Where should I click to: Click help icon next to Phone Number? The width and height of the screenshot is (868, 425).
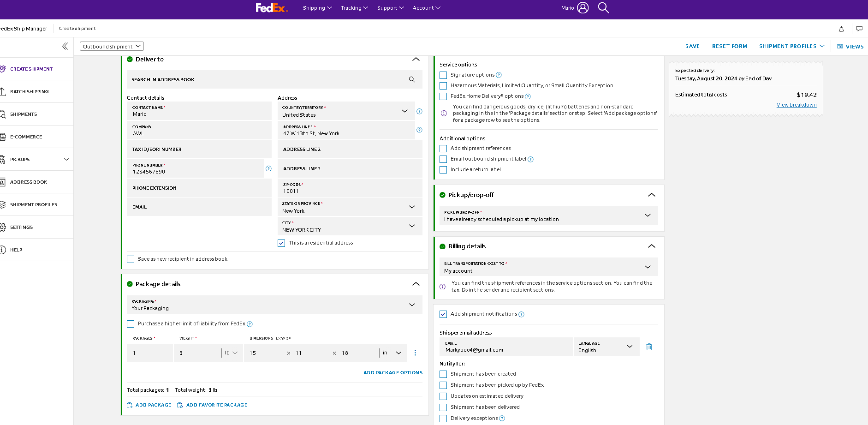tap(268, 168)
